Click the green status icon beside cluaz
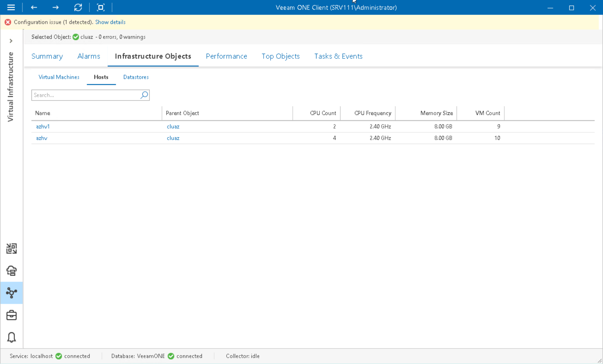 pyautogui.click(x=76, y=37)
